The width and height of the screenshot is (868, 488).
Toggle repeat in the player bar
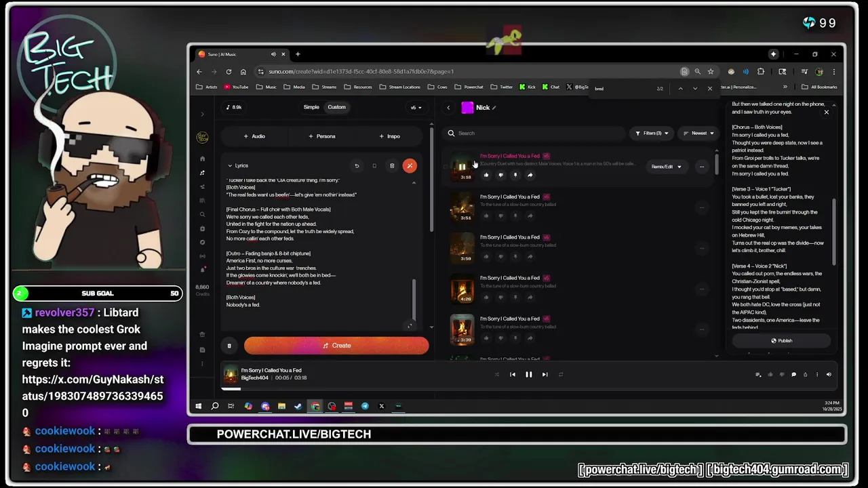click(561, 374)
